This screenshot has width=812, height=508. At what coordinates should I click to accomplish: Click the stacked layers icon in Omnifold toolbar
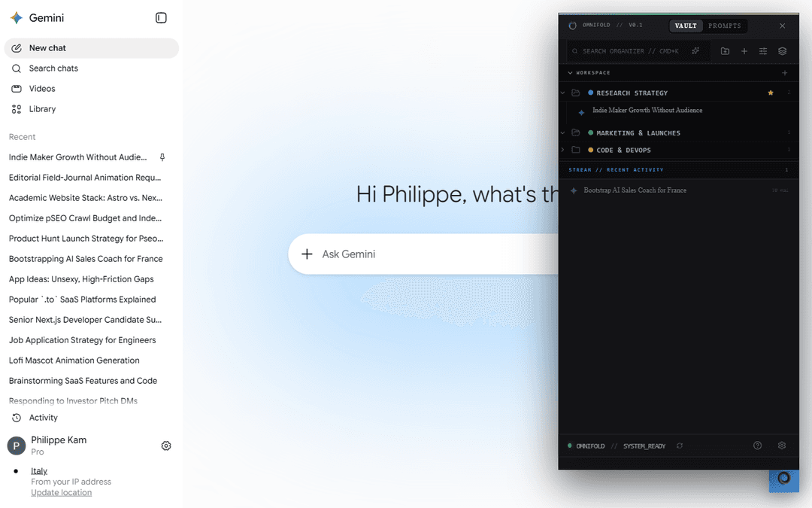coord(782,51)
